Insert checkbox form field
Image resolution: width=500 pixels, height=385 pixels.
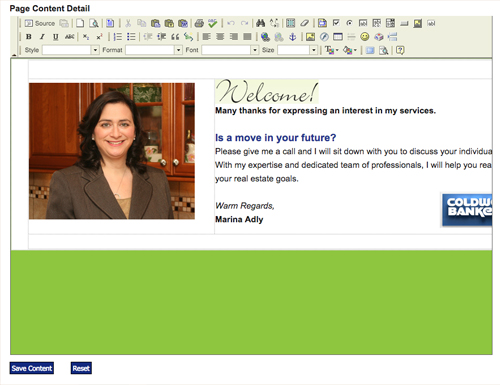click(x=336, y=23)
